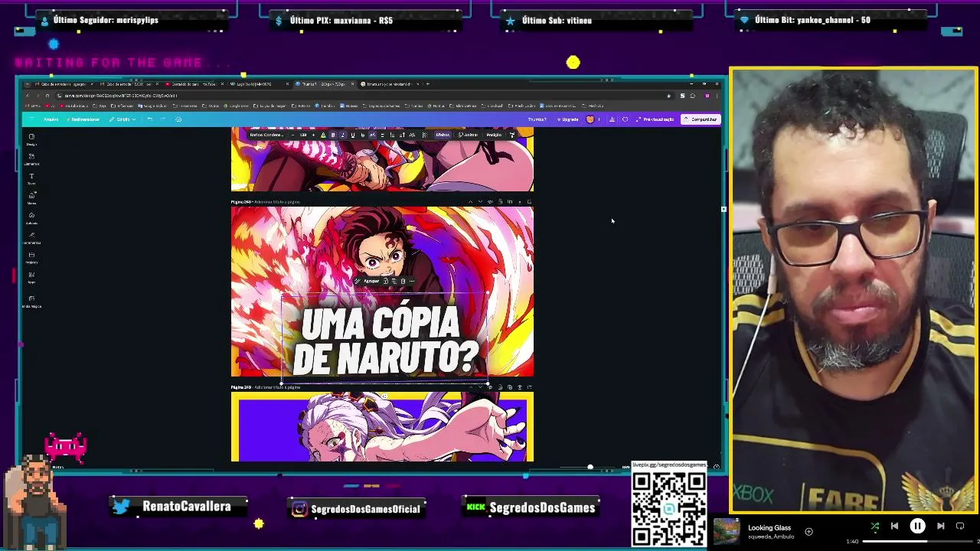Open the Design panel in Canva sidebar
This screenshot has width=980, height=551.
coord(31,139)
